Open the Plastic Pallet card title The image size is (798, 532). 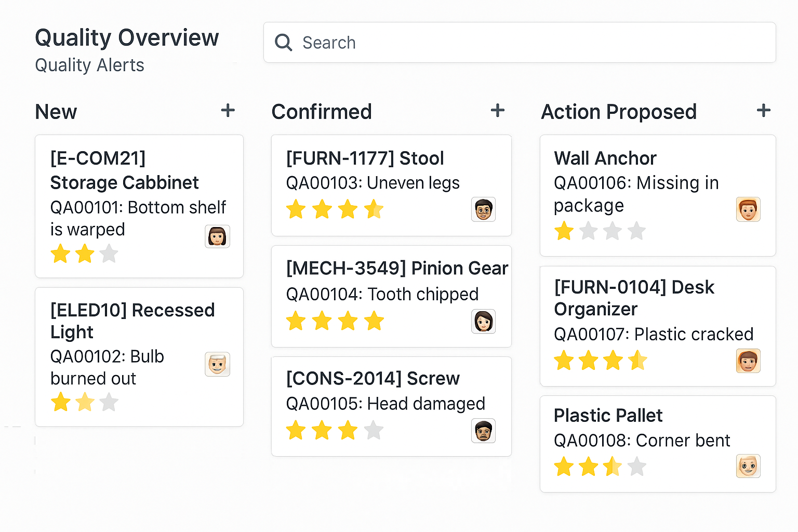pos(608,415)
